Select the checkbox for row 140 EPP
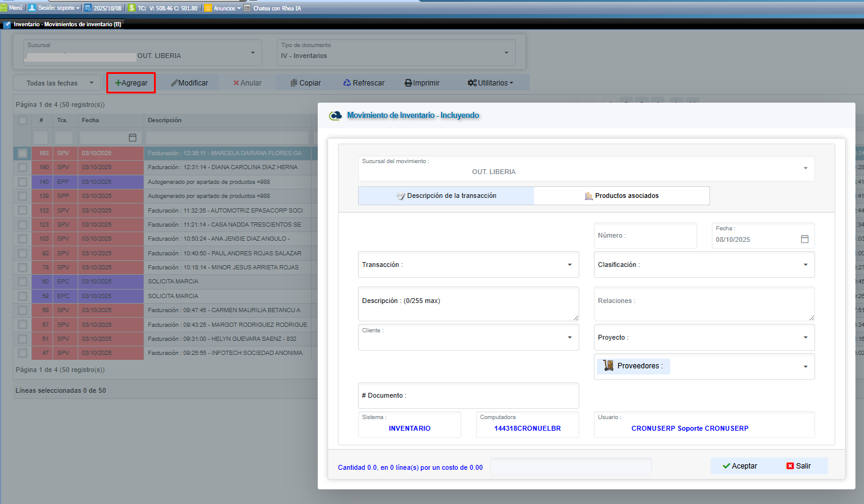The image size is (864, 504). point(23,181)
